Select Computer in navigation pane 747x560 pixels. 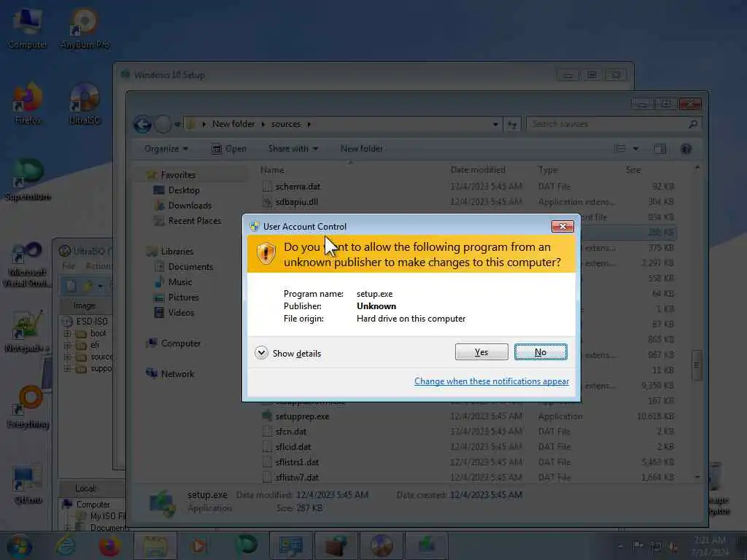tap(181, 343)
